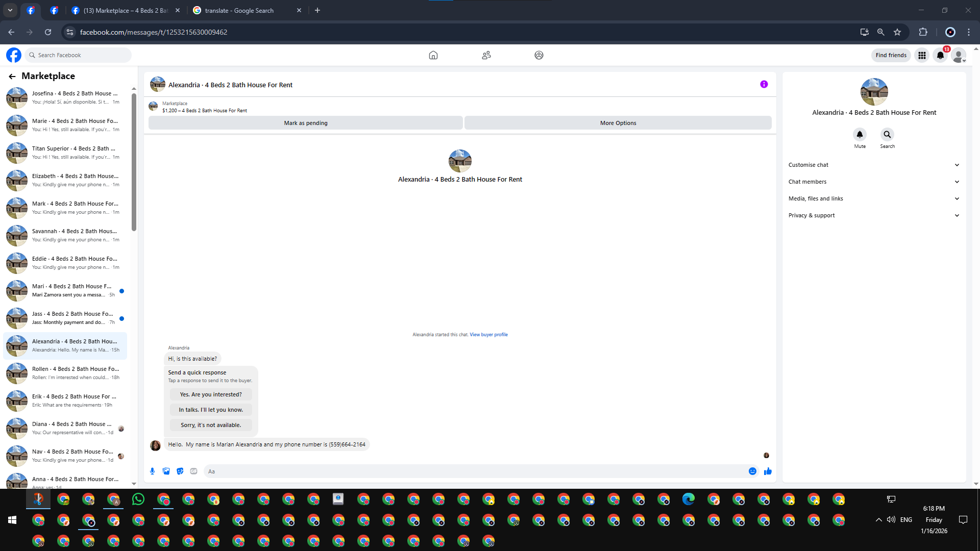Switch to translate Google Search tab
The height and width of the screenshot is (551, 980).
click(x=240, y=10)
